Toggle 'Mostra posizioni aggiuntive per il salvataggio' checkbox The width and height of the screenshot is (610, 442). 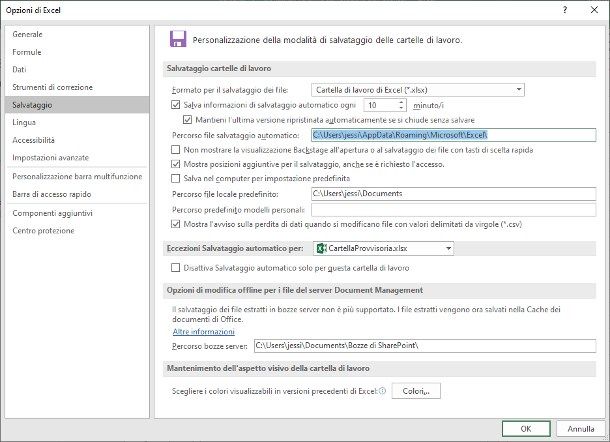(x=175, y=164)
